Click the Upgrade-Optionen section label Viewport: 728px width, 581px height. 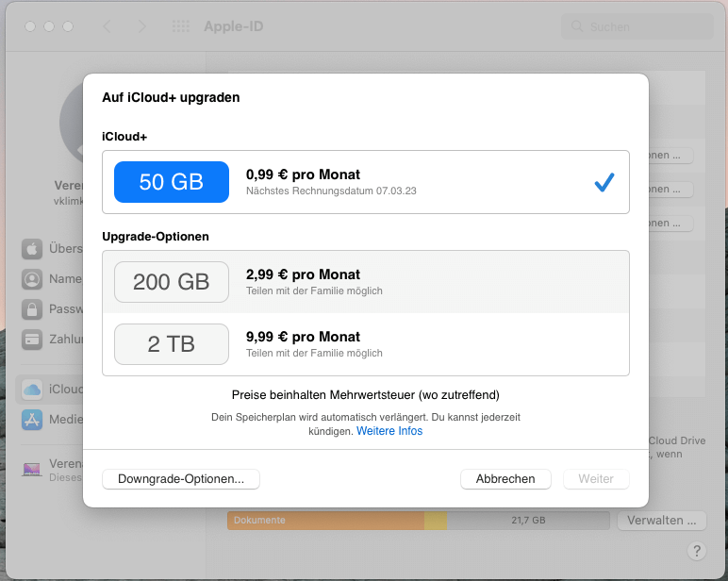[x=156, y=237]
